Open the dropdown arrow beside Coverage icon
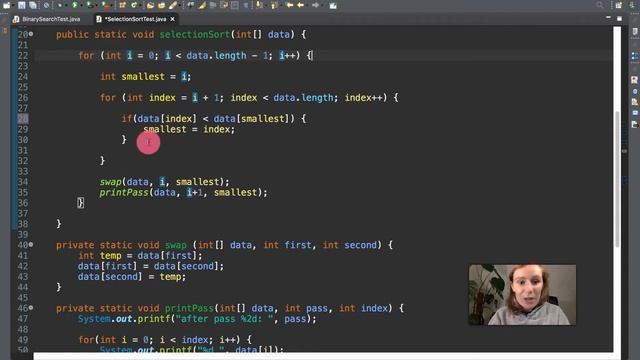Image resolution: width=640 pixels, height=360 pixels. (97, 6)
